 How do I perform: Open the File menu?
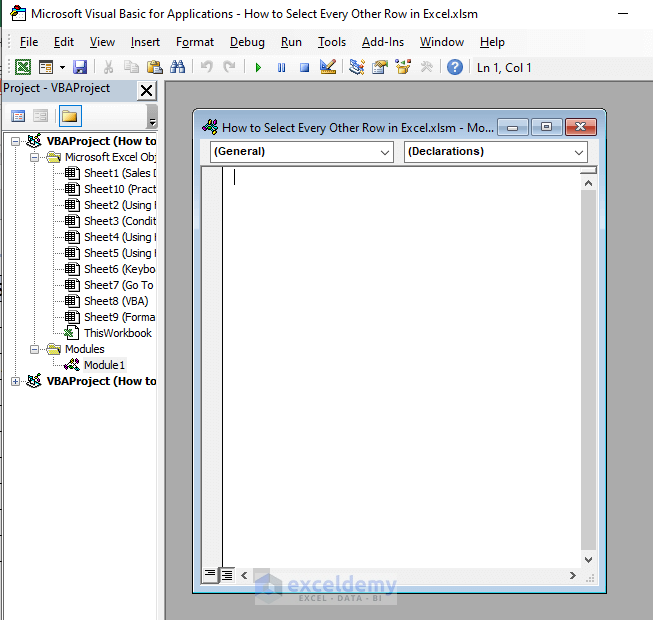[x=29, y=42]
